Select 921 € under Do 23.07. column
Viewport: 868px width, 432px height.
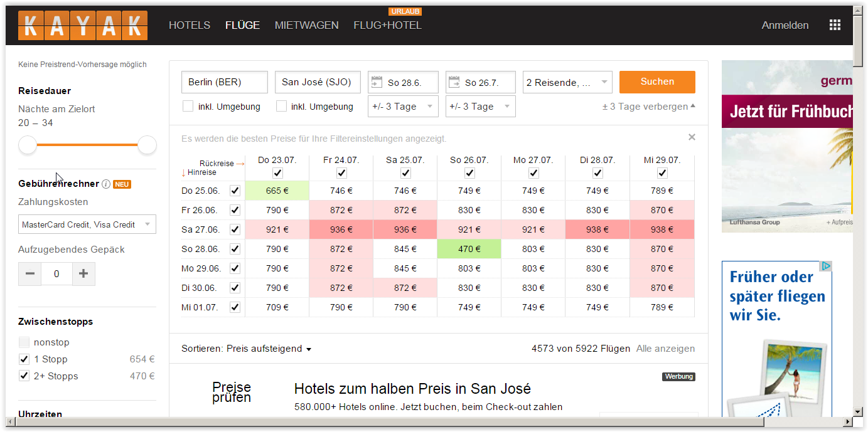[x=277, y=229]
